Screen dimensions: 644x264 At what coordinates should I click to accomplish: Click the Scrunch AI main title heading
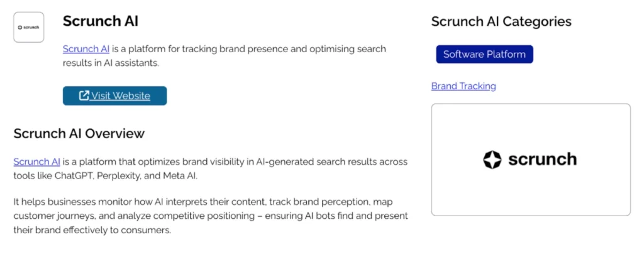[101, 21]
